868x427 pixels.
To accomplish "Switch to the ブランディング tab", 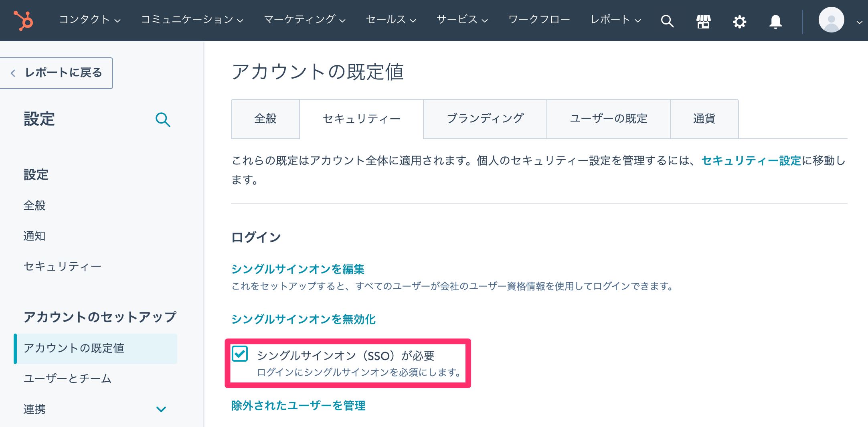I will [485, 119].
